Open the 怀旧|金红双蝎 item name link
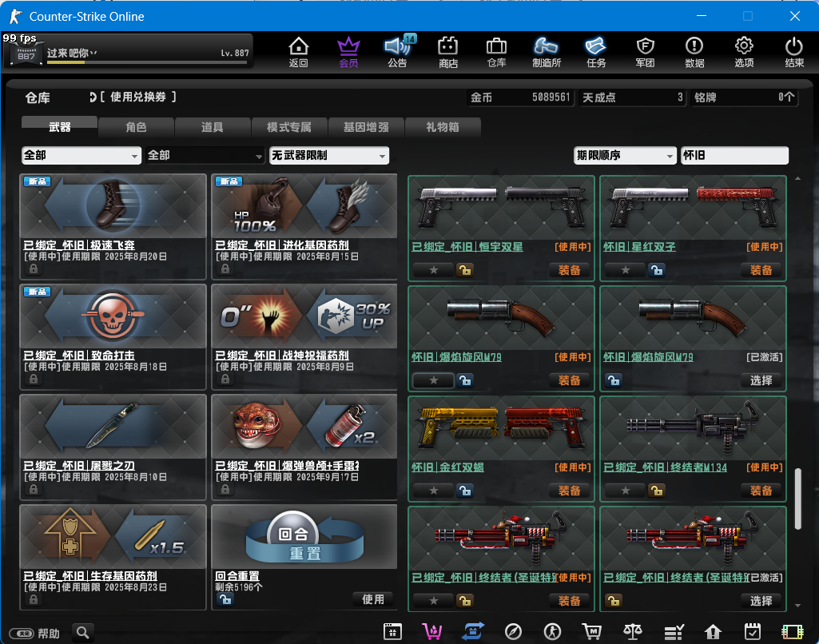Image resolution: width=819 pixels, height=644 pixels. tap(447, 467)
